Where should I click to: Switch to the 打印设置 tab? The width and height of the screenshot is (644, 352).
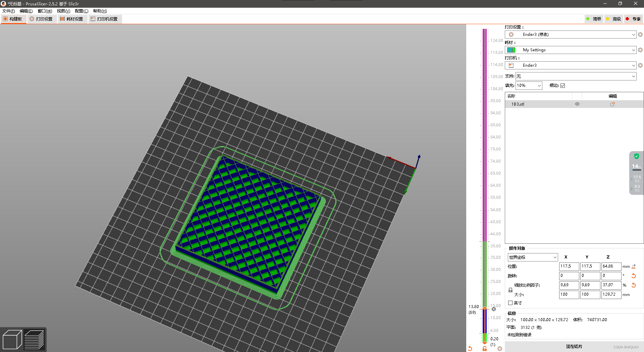[x=41, y=19]
